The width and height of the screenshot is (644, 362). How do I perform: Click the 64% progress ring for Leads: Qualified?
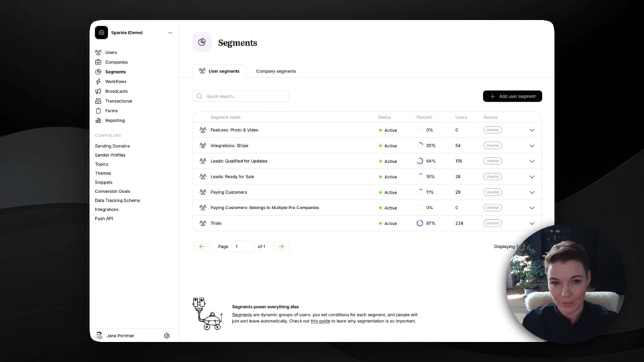(x=420, y=161)
